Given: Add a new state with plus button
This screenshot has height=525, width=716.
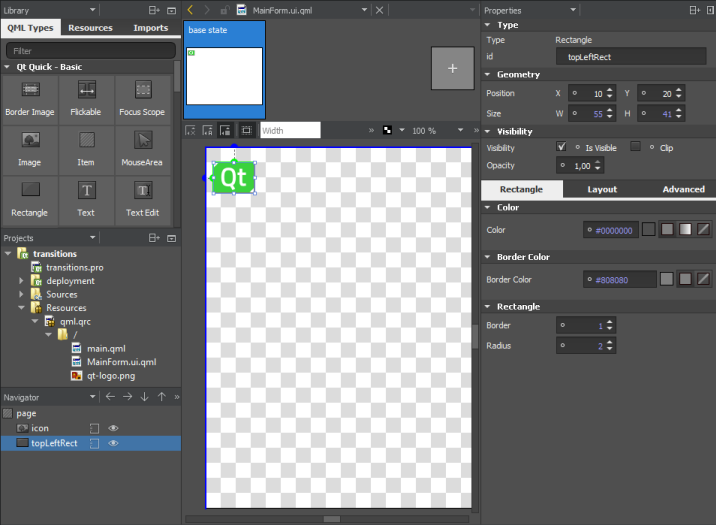Looking at the screenshot, I should tap(453, 68).
